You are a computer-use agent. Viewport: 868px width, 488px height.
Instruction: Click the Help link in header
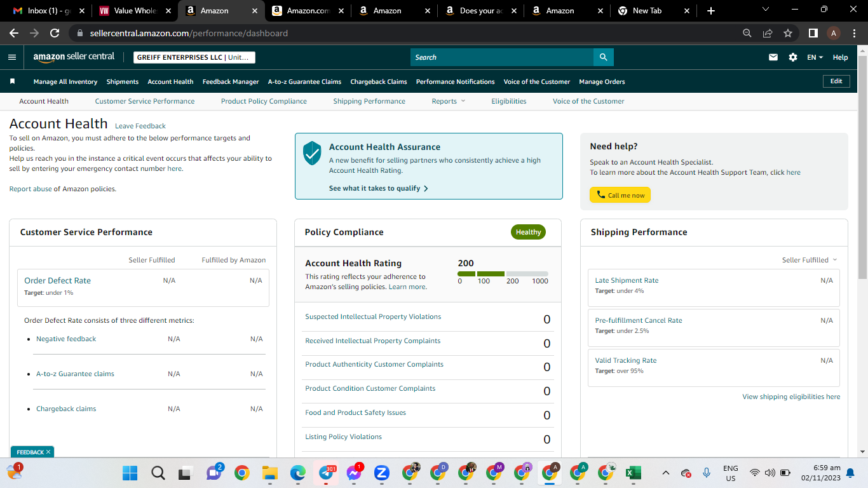[840, 57]
